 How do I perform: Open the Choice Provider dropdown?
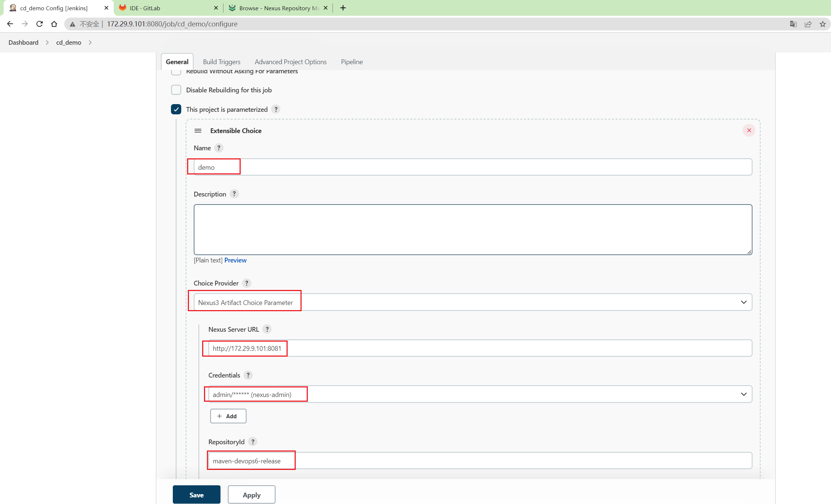[x=473, y=302]
